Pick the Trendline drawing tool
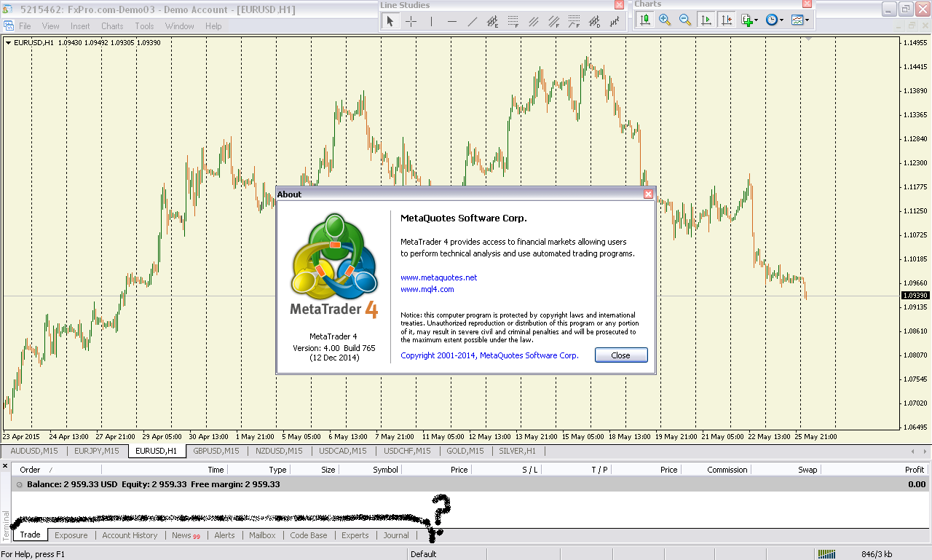 tap(472, 21)
